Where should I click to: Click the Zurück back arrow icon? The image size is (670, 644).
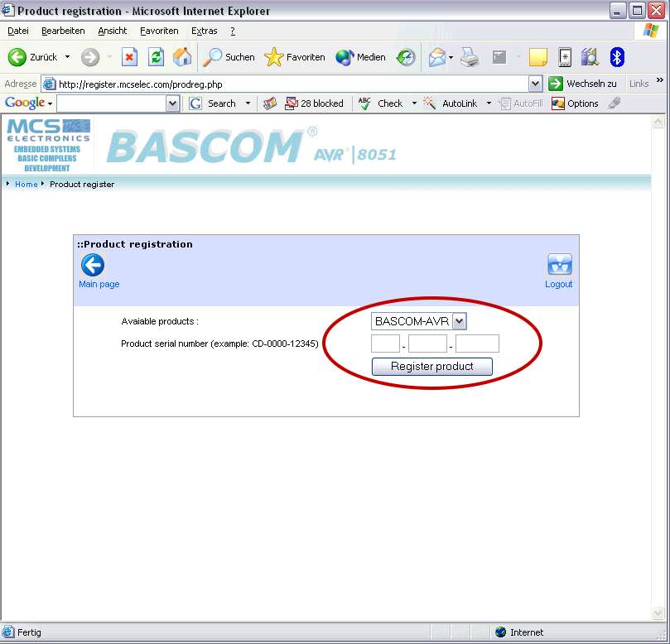point(17,57)
